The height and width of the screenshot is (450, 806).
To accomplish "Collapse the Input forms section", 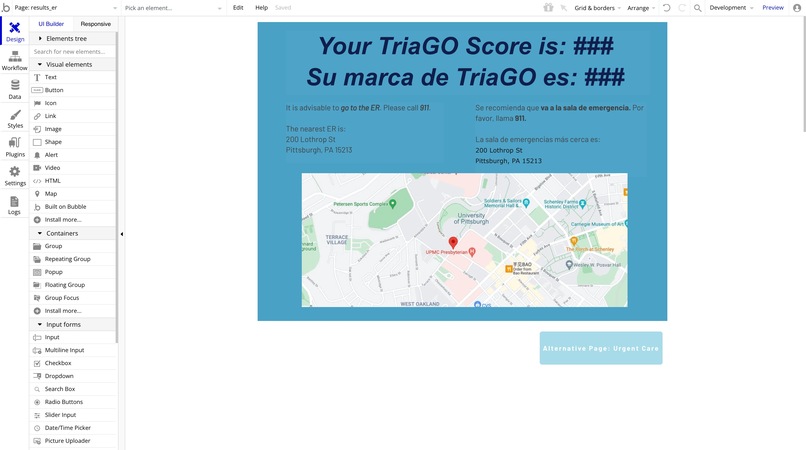I will pos(73,325).
